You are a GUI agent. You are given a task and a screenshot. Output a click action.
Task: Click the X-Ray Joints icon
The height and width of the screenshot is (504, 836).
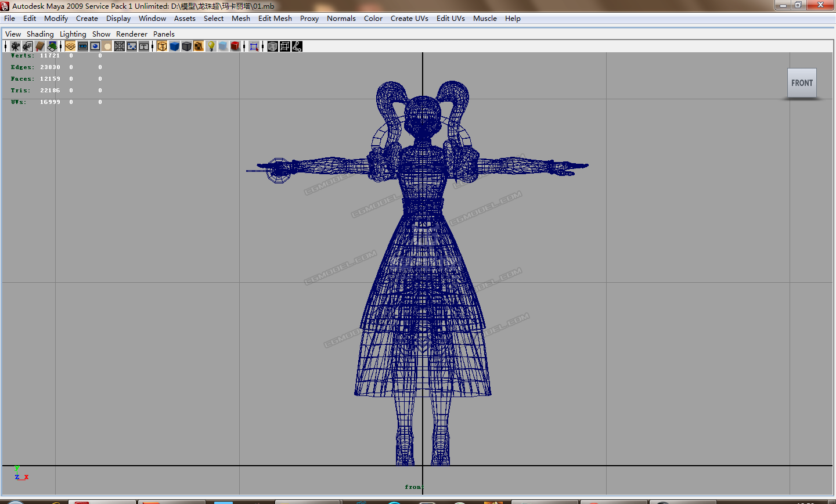pos(297,46)
